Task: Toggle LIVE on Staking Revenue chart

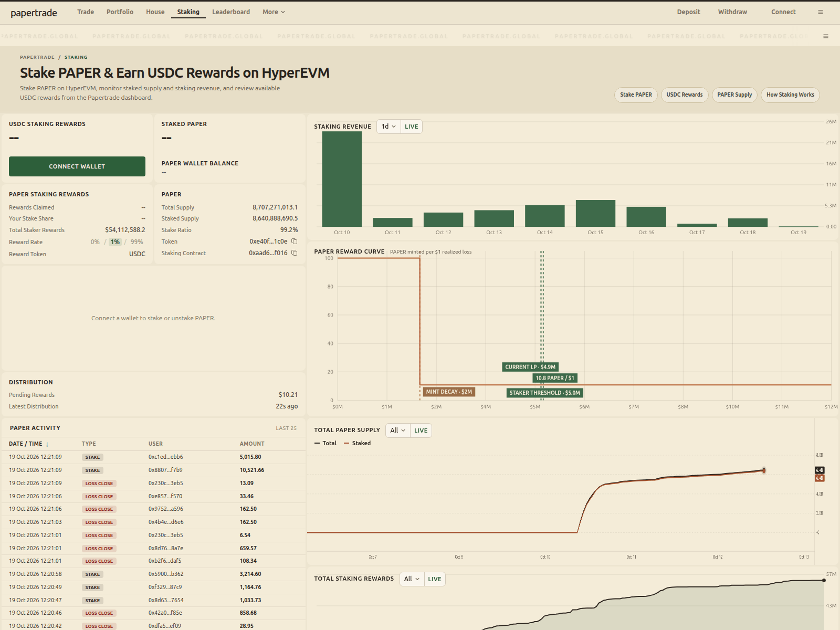Action: coord(412,127)
